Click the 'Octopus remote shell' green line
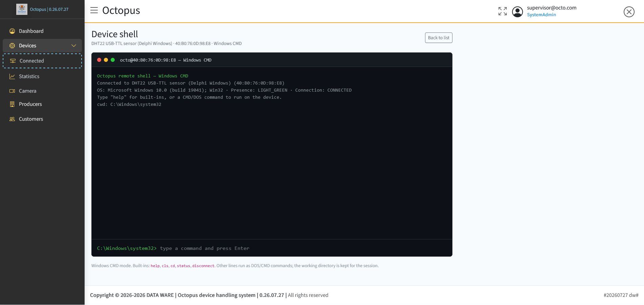The width and height of the screenshot is (644, 305). pos(142,76)
